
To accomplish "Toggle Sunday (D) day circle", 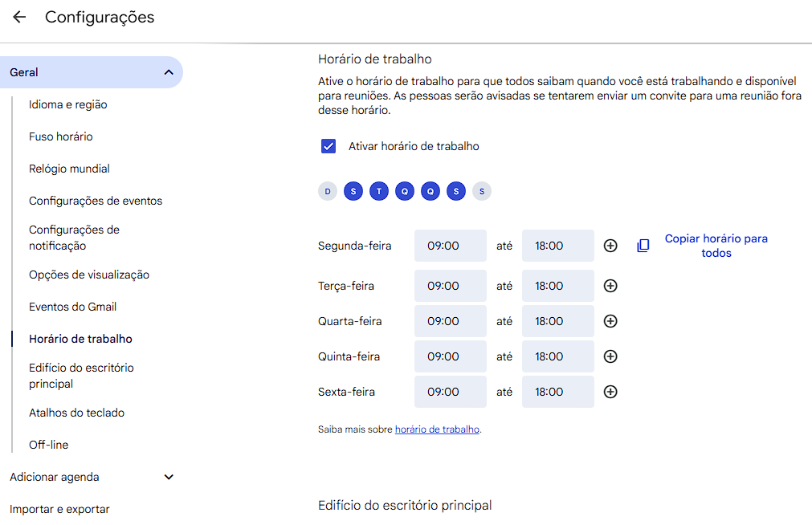I will (x=328, y=191).
